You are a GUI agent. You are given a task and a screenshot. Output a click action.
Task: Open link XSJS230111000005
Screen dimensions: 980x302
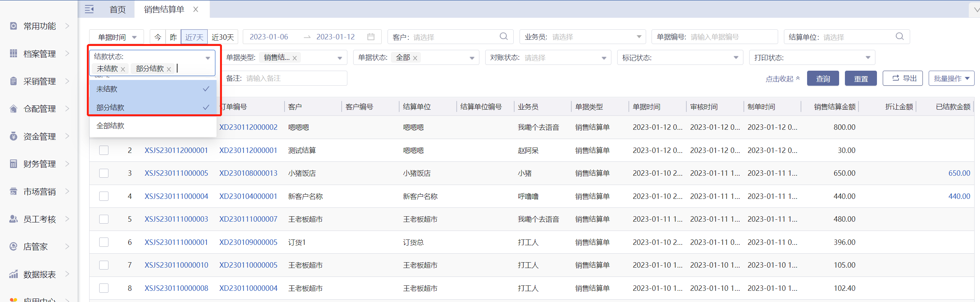click(176, 173)
